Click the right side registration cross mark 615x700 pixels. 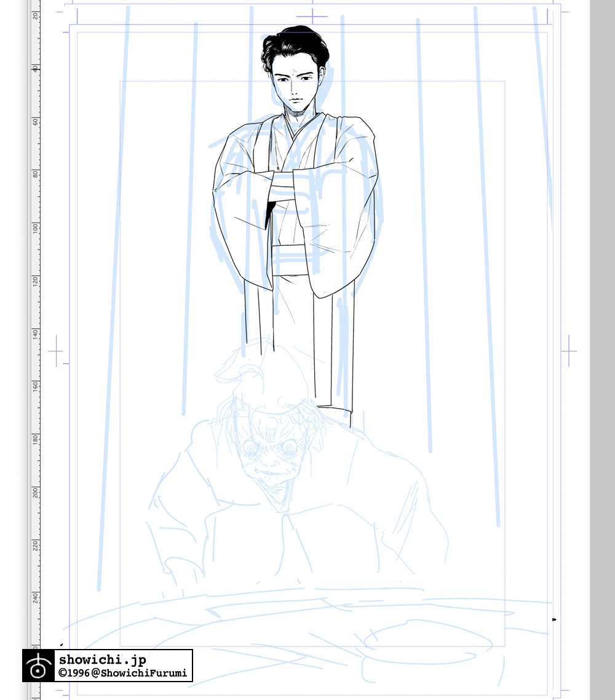pyautogui.click(x=569, y=352)
